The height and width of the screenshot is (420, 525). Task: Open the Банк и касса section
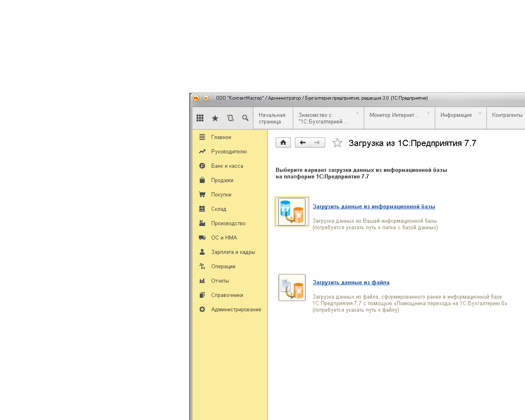[x=227, y=166]
